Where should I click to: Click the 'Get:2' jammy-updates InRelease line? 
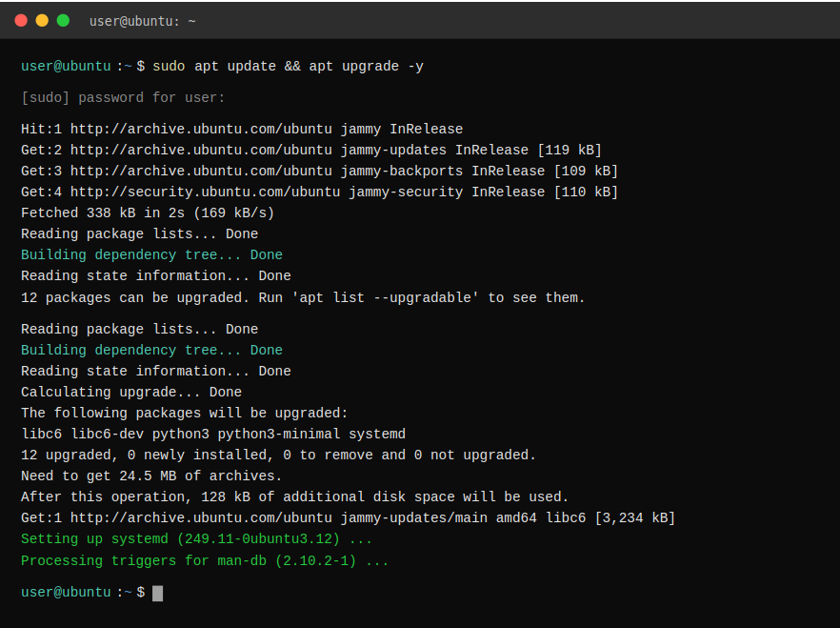pyautogui.click(x=311, y=150)
